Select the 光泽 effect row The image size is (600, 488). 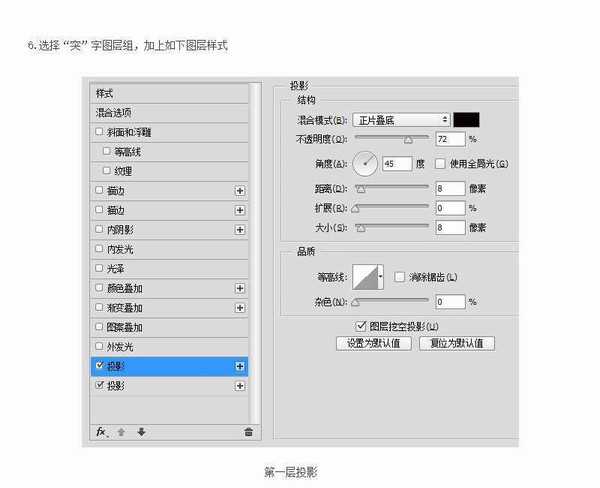coord(169,269)
